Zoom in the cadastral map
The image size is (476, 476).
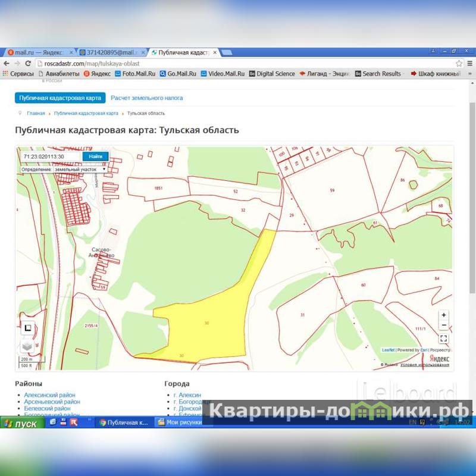pos(444,315)
